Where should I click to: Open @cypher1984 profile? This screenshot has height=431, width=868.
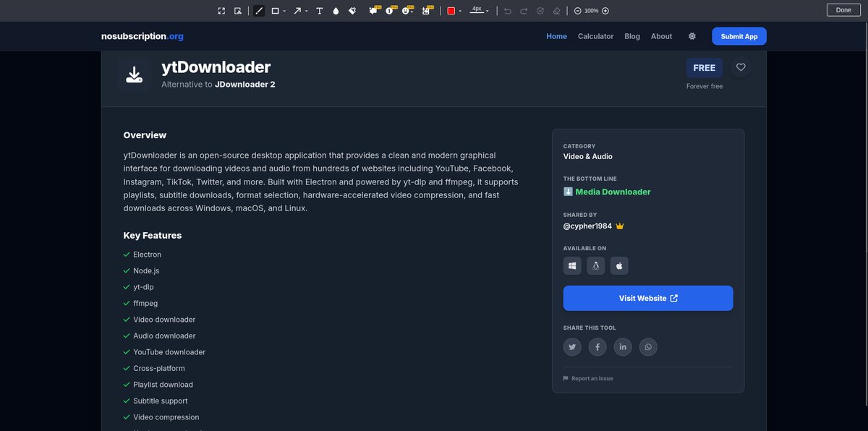587,226
